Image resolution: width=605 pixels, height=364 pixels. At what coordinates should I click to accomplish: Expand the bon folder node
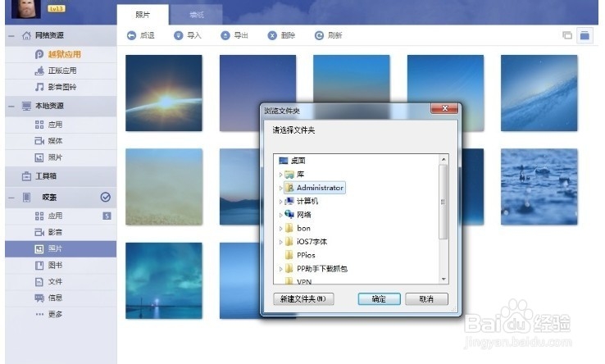[x=280, y=229]
